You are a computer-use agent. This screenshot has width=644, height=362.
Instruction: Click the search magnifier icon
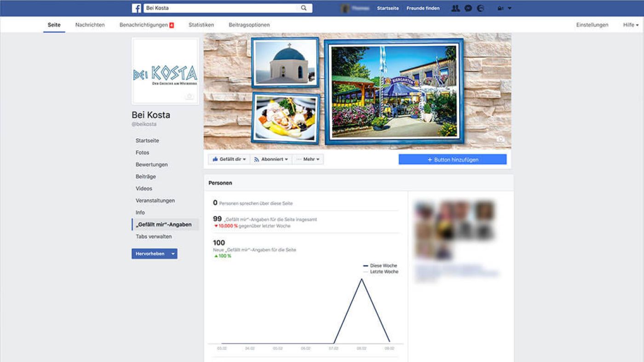304,8
